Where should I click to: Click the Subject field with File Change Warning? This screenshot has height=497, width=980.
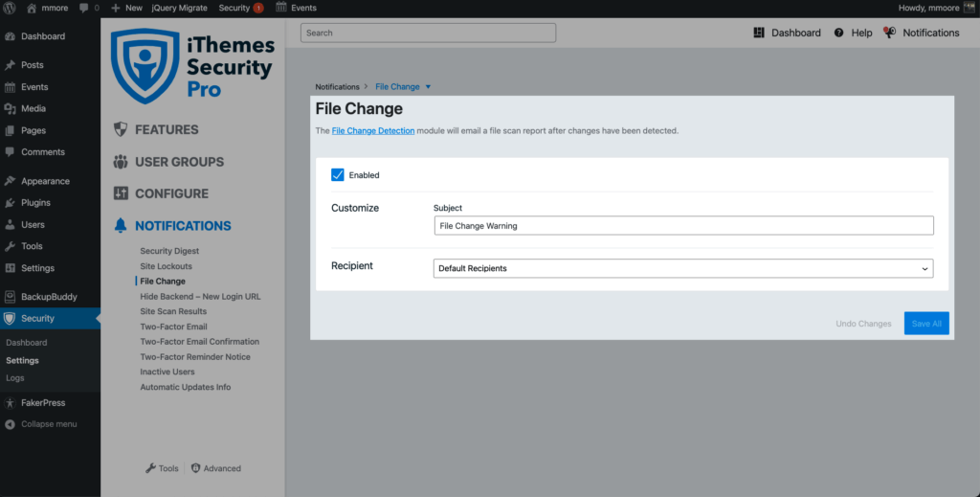click(683, 226)
